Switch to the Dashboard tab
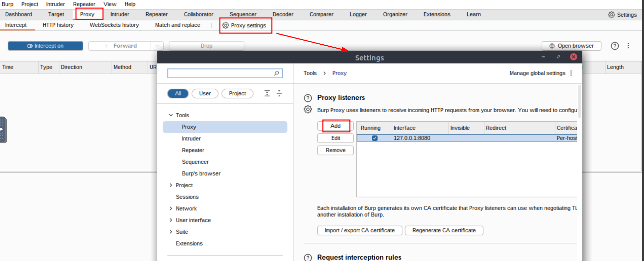The width and height of the screenshot is (644, 261). [19, 14]
